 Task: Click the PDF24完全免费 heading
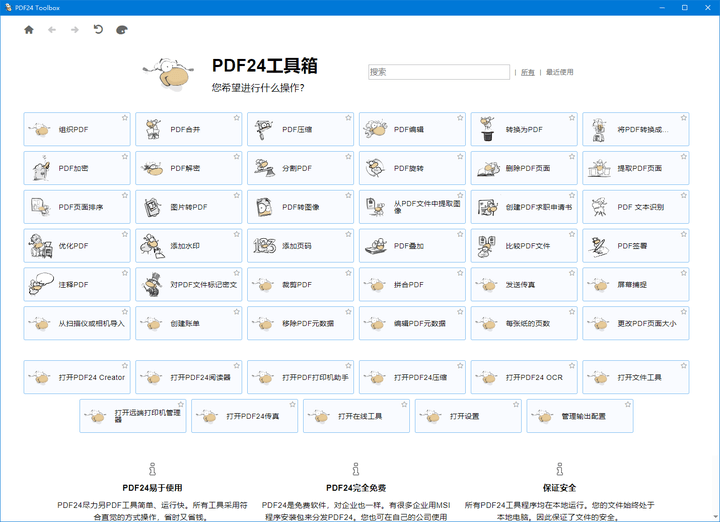(x=356, y=488)
